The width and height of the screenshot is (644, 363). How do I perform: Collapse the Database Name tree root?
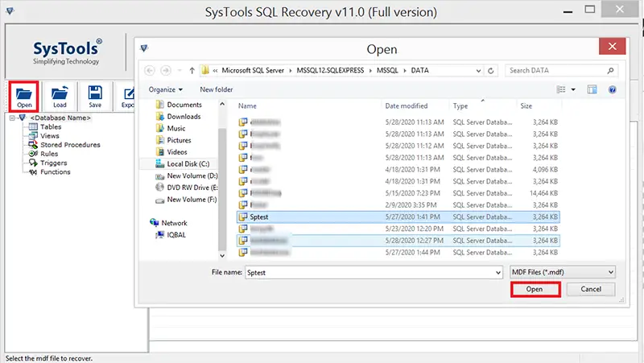pyautogui.click(x=12, y=118)
